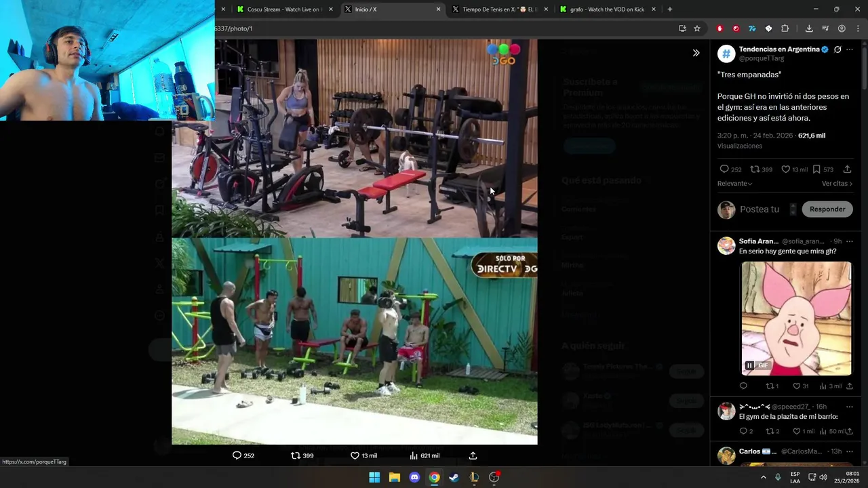Like the tweet with 13 mil likes in side panel
The height and width of the screenshot is (488, 868).
coord(794,169)
